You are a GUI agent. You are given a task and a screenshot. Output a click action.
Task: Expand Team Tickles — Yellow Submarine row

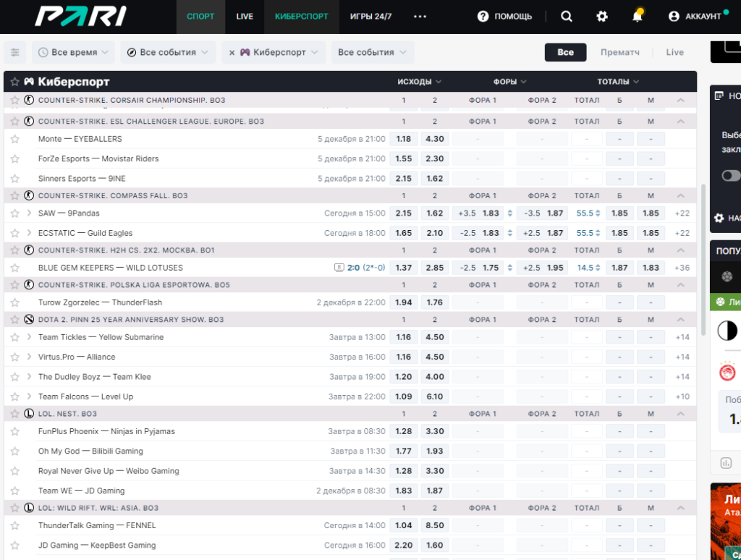tap(29, 337)
